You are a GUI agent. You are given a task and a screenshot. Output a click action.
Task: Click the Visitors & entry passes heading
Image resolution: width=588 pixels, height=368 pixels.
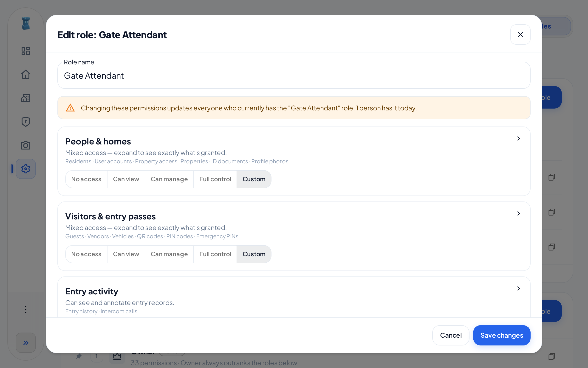110,216
